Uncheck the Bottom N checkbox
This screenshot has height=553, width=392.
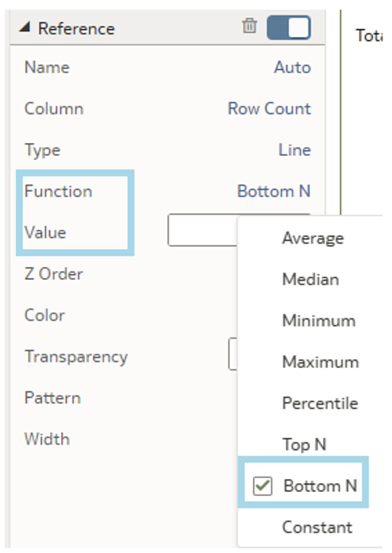pos(263,485)
